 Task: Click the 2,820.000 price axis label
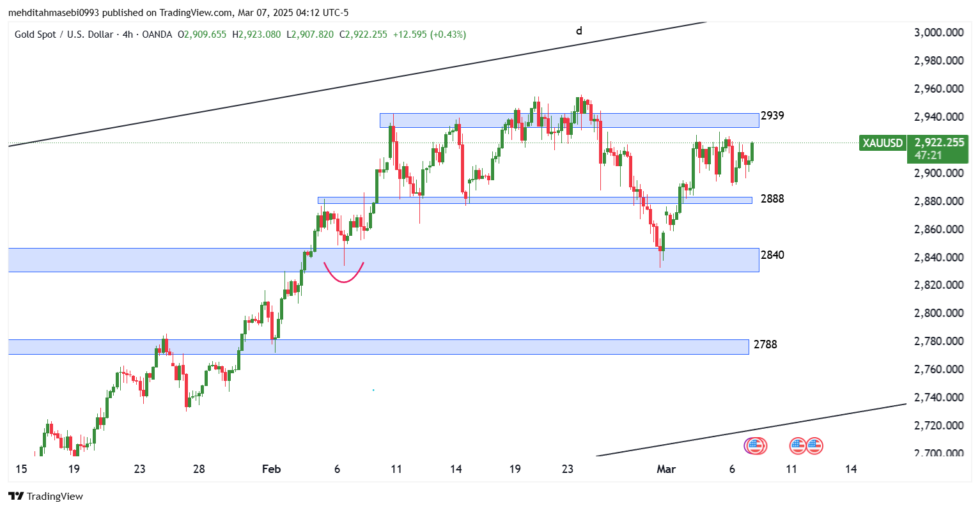pos(938,285)
